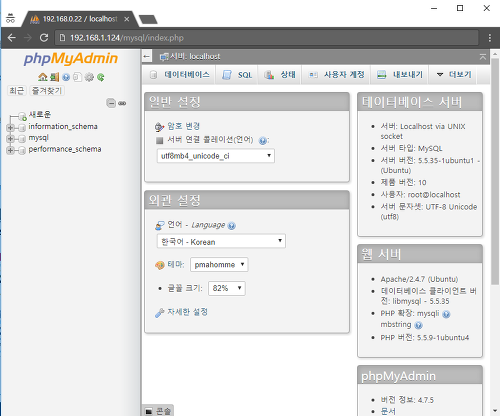The image size is (500, 416).
Task: Open the 콘솔 console bar
Action: (x=158, y=411)
